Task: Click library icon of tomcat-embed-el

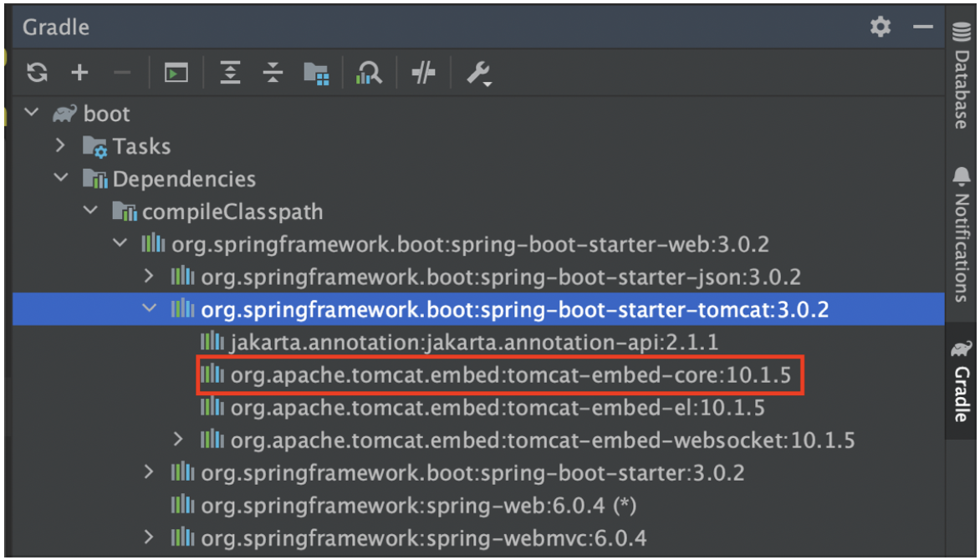Action: coord(212,406)
